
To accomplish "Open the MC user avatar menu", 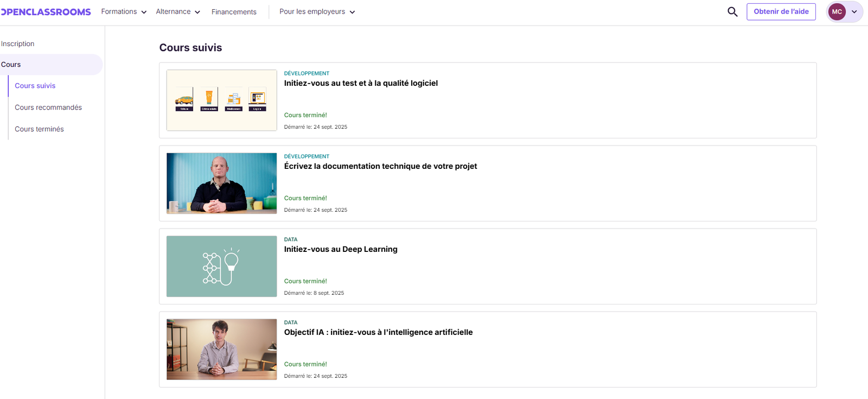I will (837, 12).
